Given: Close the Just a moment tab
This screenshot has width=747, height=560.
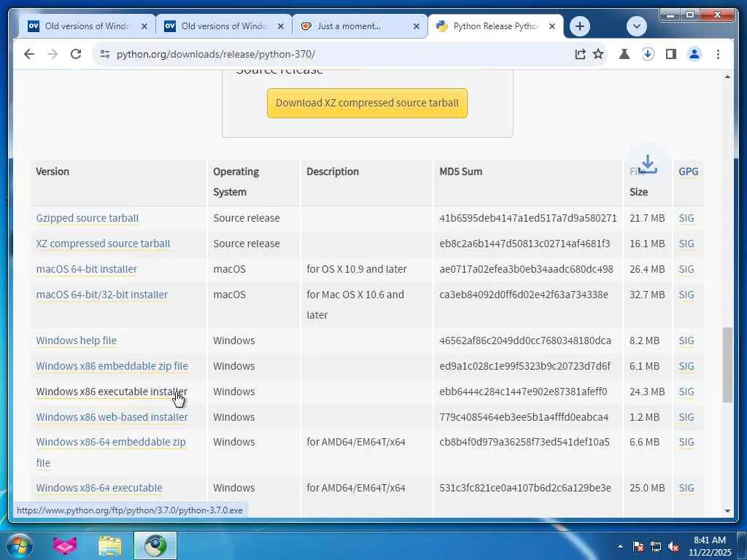Looking at the screenshot, I should click(417, 27).
